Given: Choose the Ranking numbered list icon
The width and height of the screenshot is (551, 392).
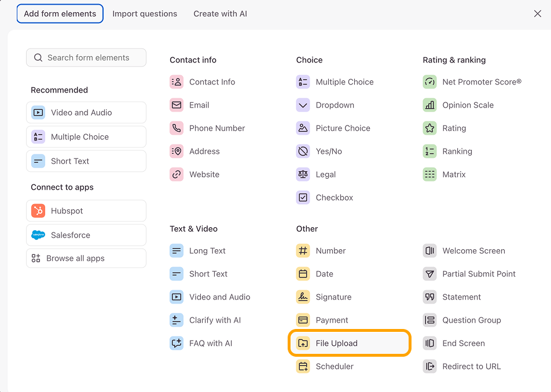Looking at the screenshot, I should pos(429,151).
